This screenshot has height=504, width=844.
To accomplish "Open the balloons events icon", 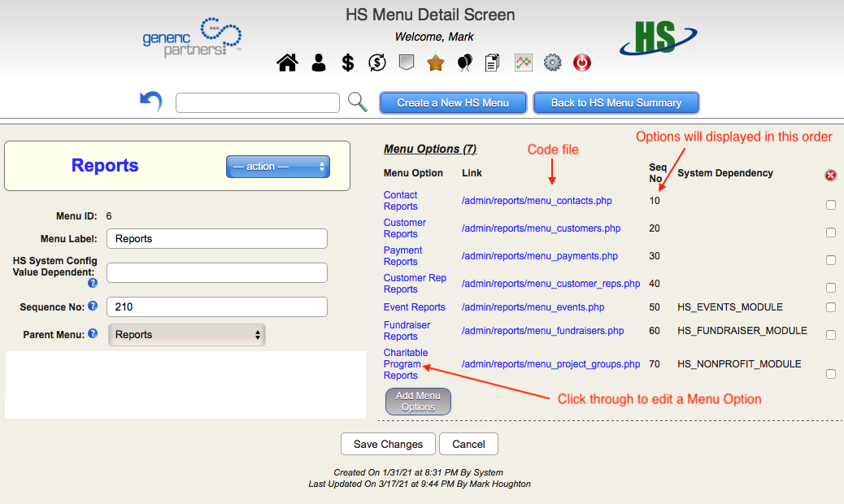I will 464,63.
